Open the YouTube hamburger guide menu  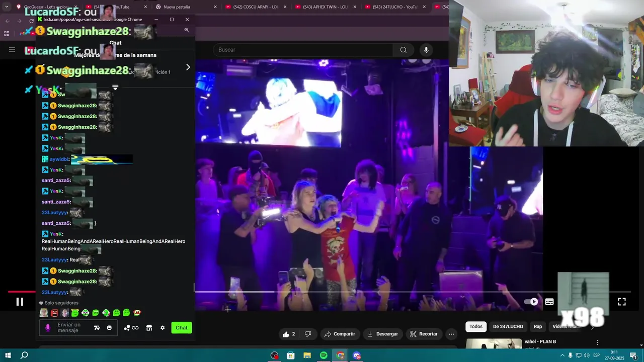click(12, 50)
